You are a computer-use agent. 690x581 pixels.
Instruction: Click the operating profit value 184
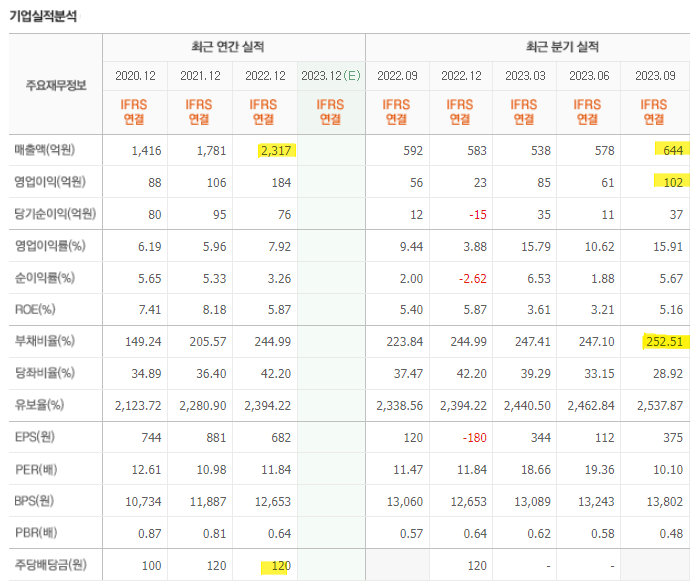(x=281, y=183)
